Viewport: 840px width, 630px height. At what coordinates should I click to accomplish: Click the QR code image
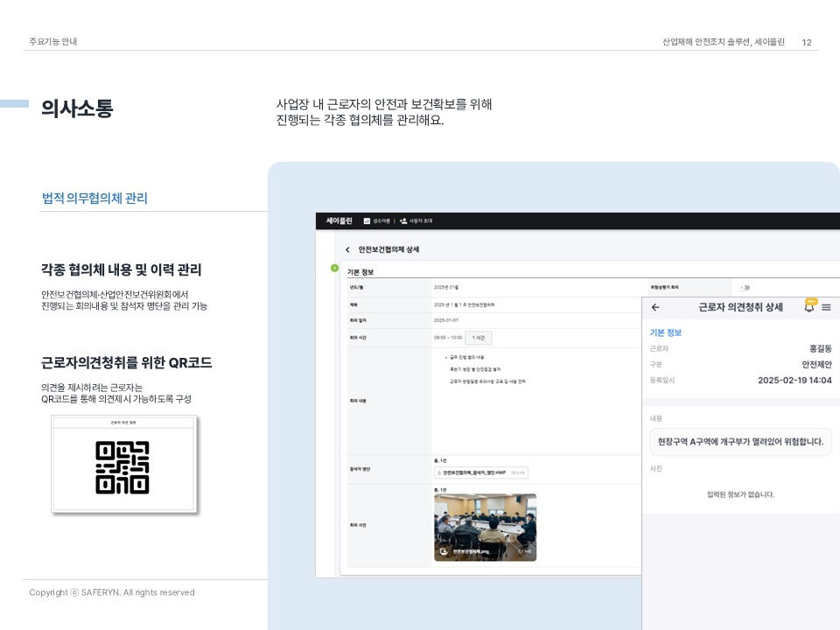[122, 467]
